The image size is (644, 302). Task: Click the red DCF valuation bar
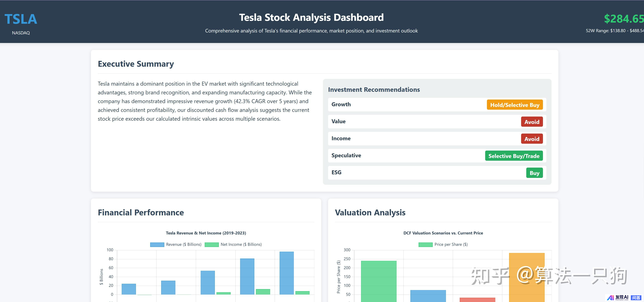tap(477, 300)
